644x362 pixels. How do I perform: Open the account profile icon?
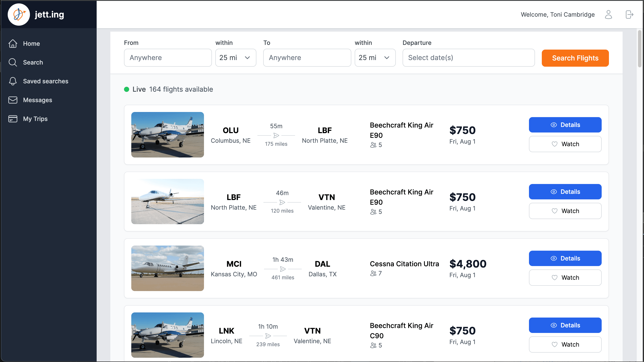tap(609, 15)
